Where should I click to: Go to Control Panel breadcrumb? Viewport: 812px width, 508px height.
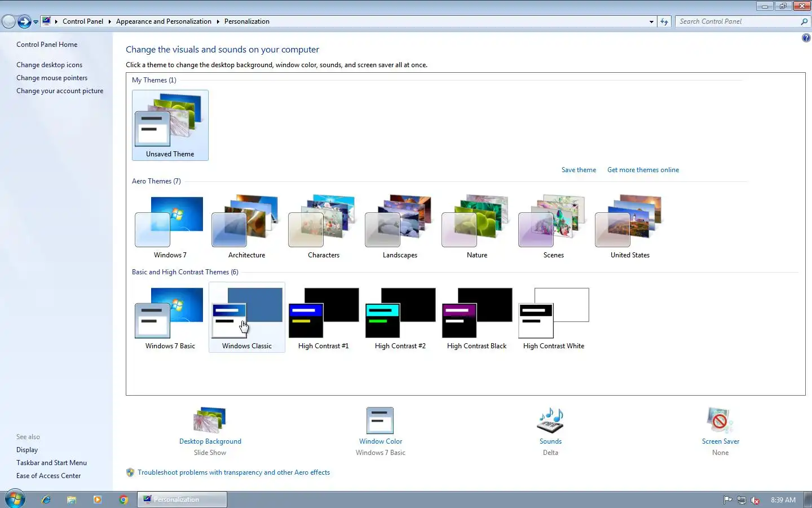(x=83, y=21)
